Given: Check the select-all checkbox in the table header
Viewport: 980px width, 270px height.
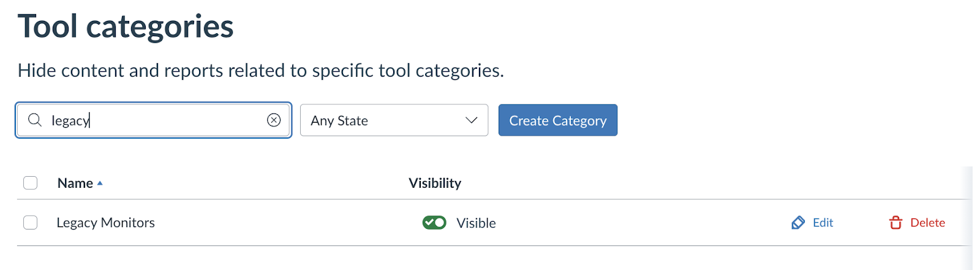Looking at the screenshot, I should click(x=31, y=183).
